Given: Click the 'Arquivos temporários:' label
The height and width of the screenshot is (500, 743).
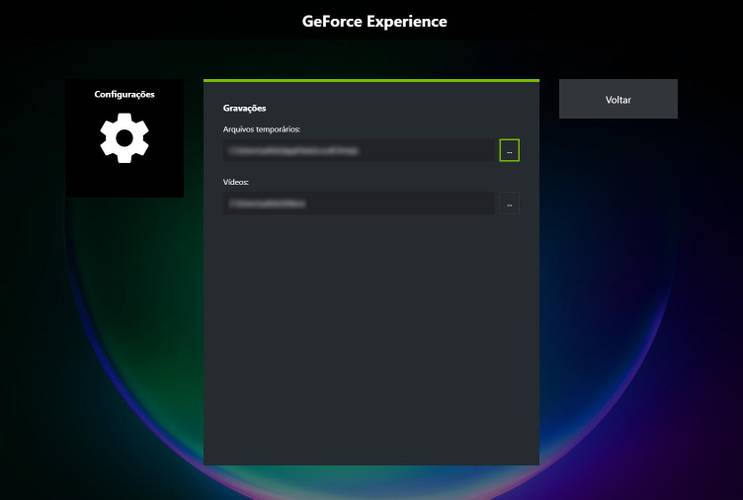Looking at the screenshot, I should point(262,129).
